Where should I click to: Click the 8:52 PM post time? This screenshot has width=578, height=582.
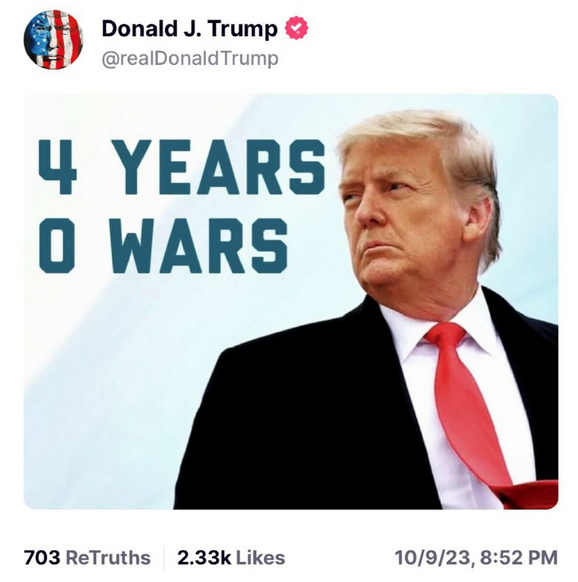pos(519,558)
